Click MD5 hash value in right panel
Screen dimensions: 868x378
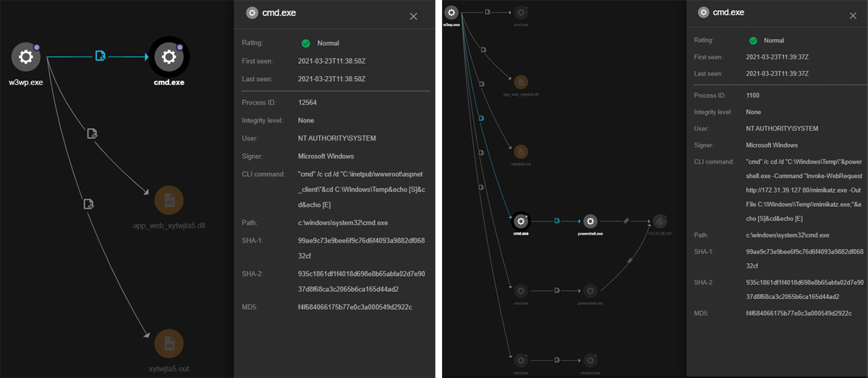[x=799, y=314]
